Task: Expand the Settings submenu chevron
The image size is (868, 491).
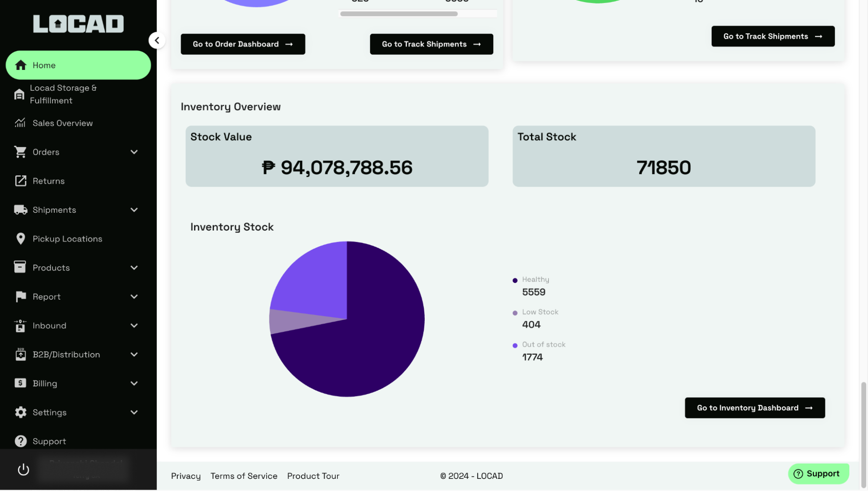Action: (134, 412)
